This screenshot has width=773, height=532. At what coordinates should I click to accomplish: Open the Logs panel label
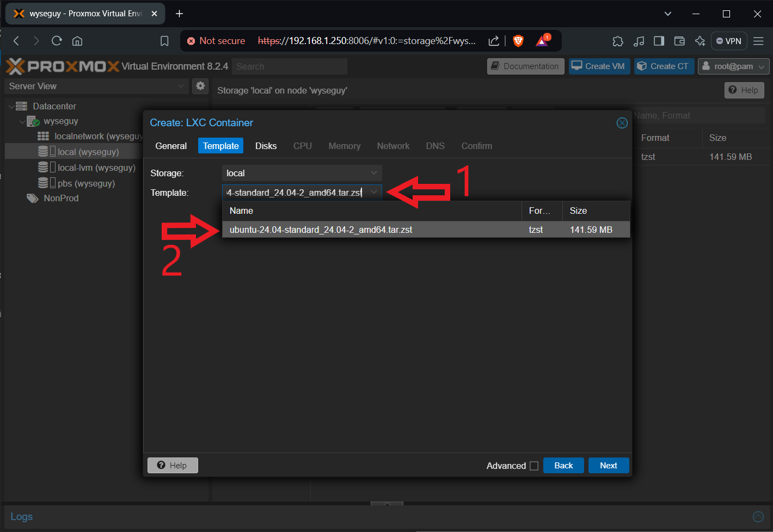22,517
